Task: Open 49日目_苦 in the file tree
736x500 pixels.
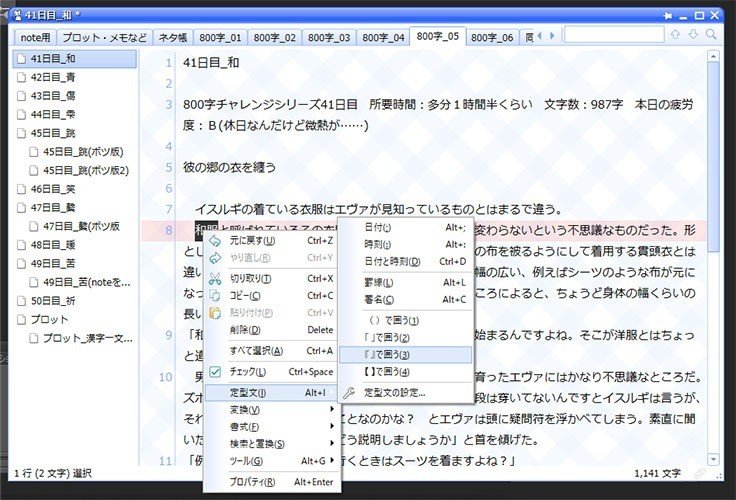Action: 53,263
